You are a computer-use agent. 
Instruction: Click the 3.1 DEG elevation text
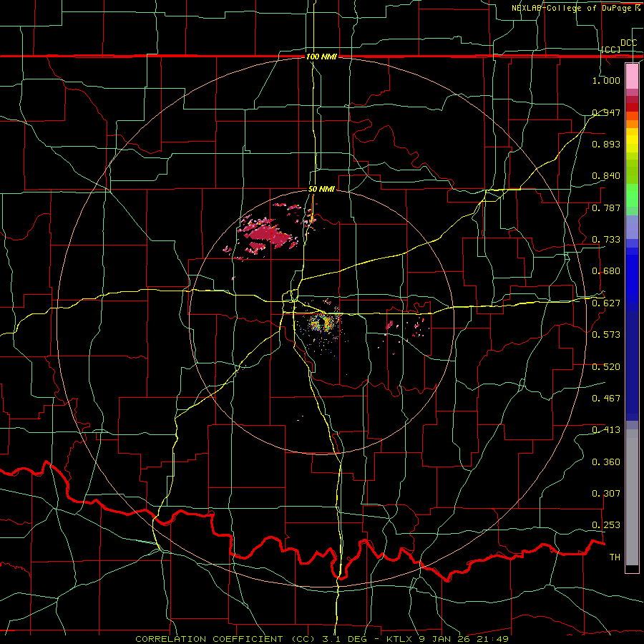click(343, 639)
